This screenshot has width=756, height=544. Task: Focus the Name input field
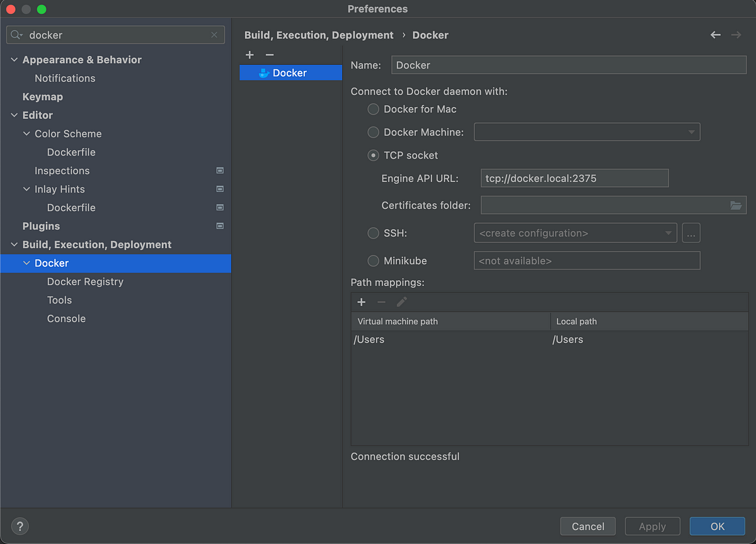click(569, 65)
